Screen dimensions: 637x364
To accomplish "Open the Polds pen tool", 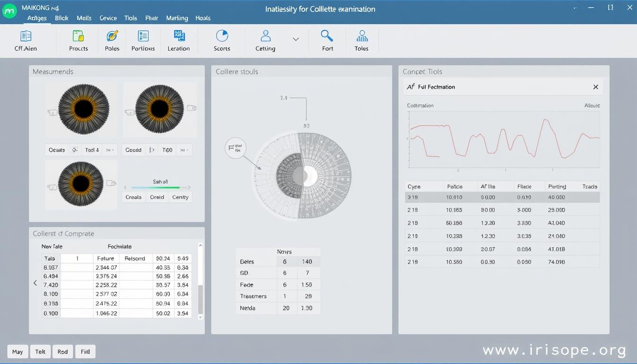I will pos(112,40).
